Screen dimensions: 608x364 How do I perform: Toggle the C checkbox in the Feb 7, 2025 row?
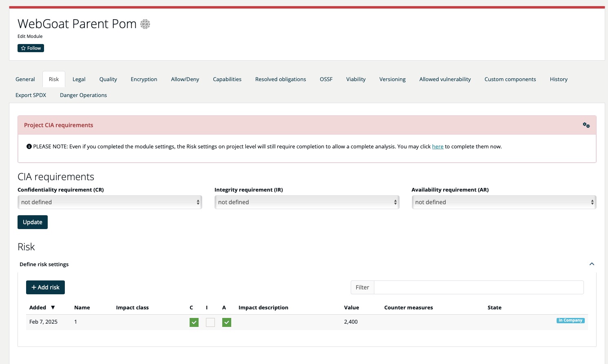pos(194,322)
